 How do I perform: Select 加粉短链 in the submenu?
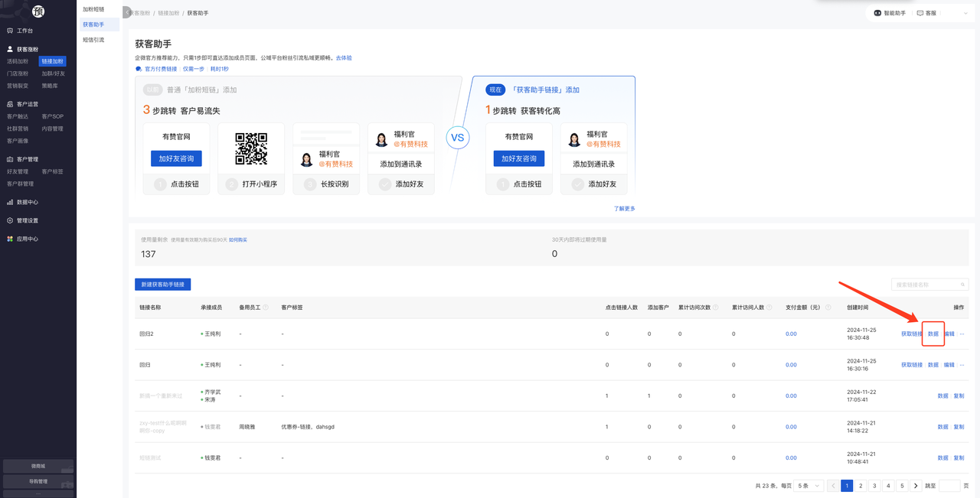click(x=93, y=9)
